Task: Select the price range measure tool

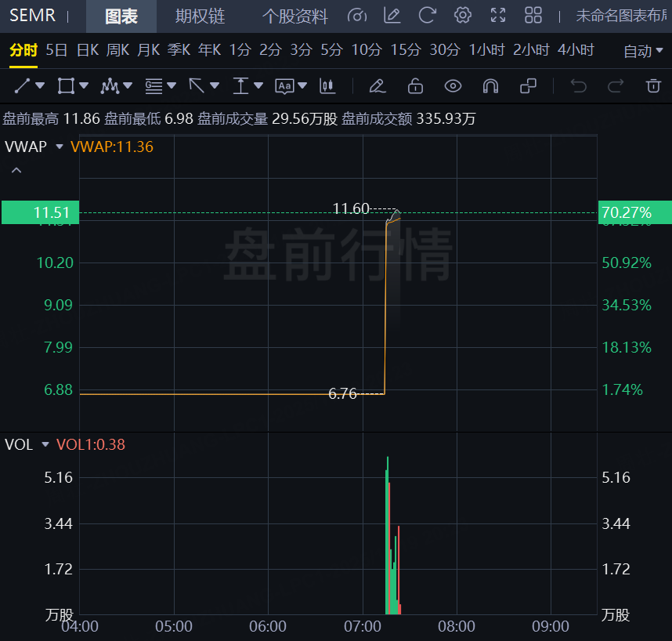Action: (241, 85)
